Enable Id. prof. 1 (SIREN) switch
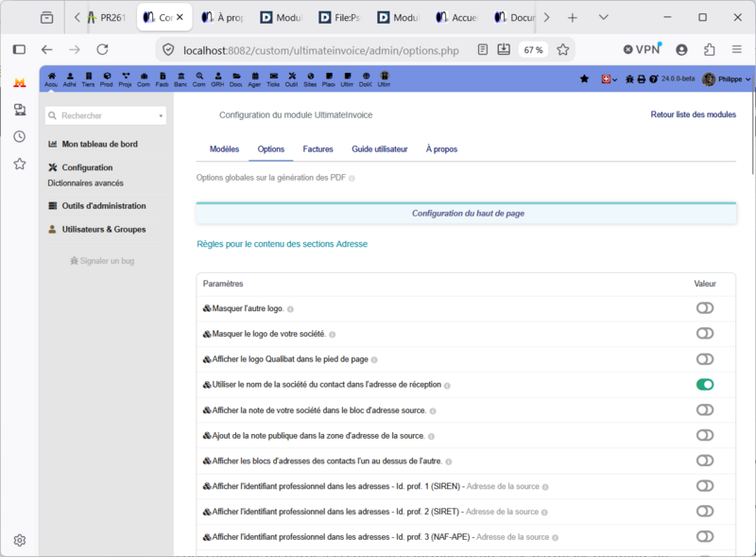756x557 pixels. point(705,485)
